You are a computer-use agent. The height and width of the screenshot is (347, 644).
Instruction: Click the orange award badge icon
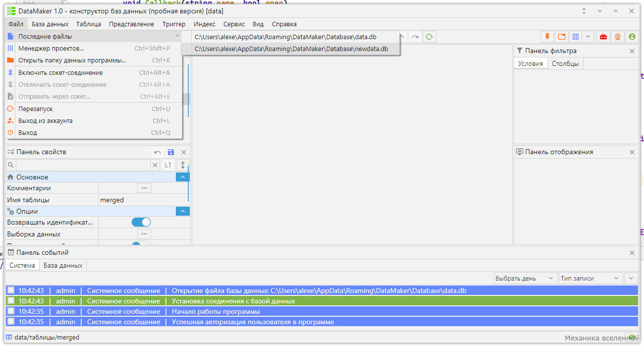point(618,37)
